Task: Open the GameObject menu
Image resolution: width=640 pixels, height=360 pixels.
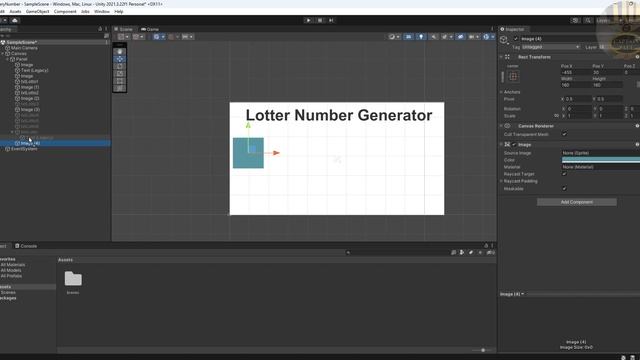Action: 38,11
